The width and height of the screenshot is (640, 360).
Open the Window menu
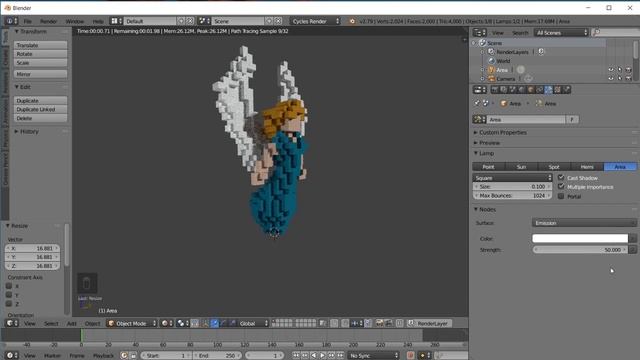[x=75, y=21]
